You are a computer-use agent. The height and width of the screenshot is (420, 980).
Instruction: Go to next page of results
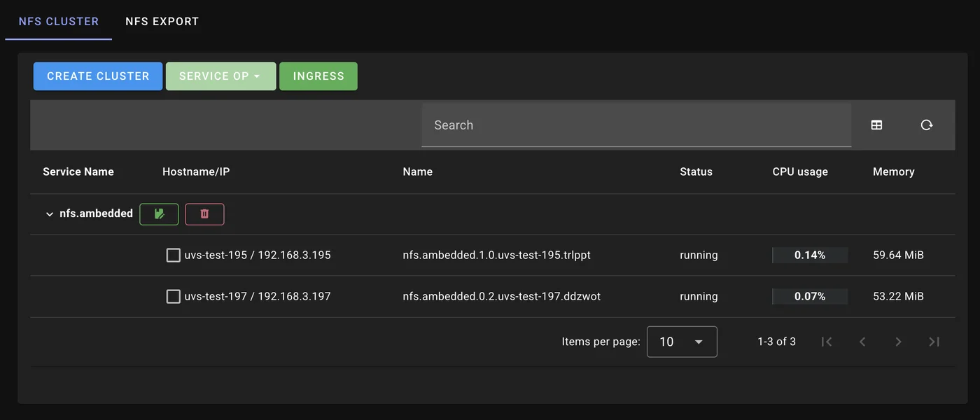click(x=898, y=342)
